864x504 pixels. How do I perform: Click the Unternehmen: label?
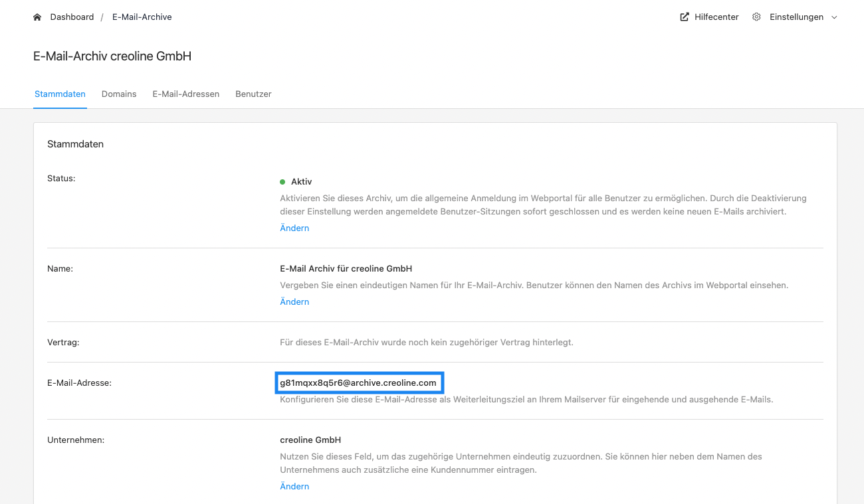point(76,440)
